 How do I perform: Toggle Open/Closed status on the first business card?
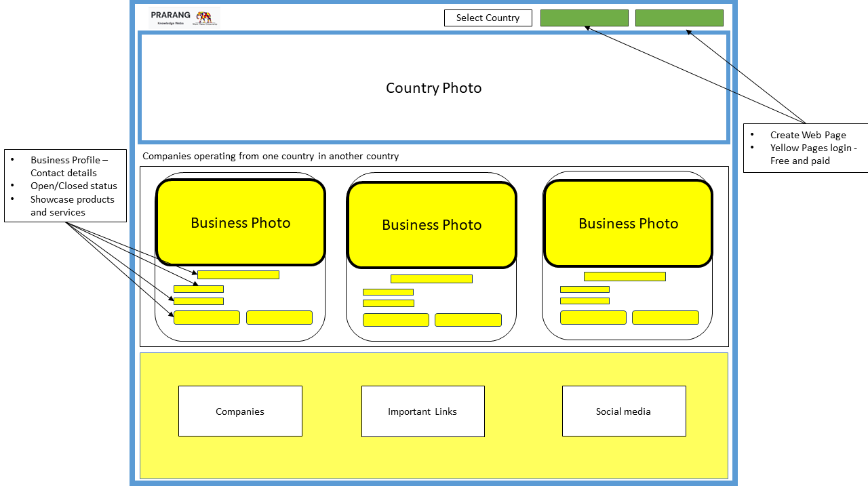[199, 289]
